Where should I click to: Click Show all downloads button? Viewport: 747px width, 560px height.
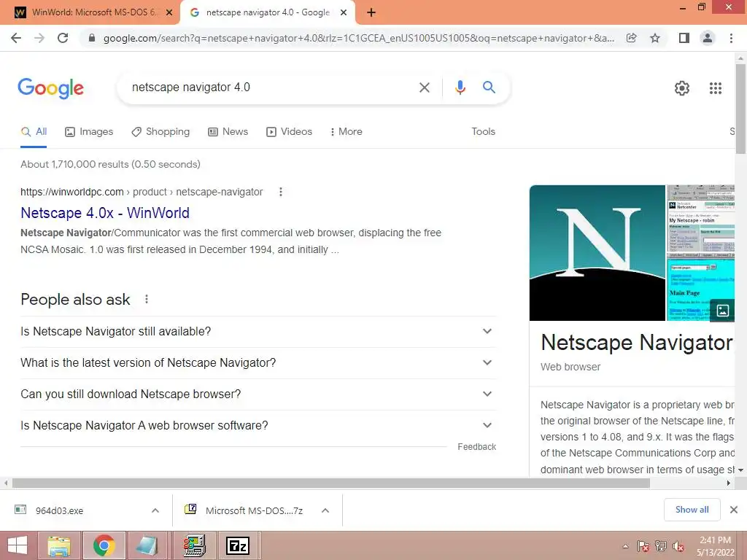[x=692, y=510]
